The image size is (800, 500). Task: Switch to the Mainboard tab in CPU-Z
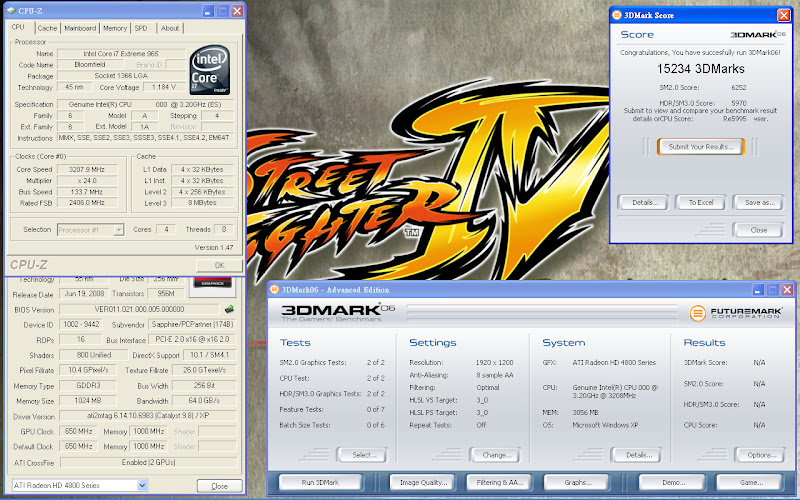click(x=80, y=28)
